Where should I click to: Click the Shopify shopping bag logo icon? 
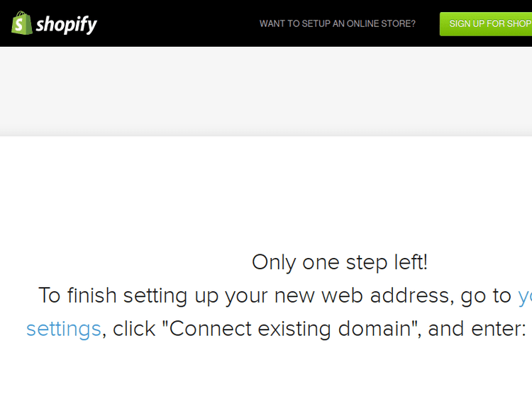point(21,23)
